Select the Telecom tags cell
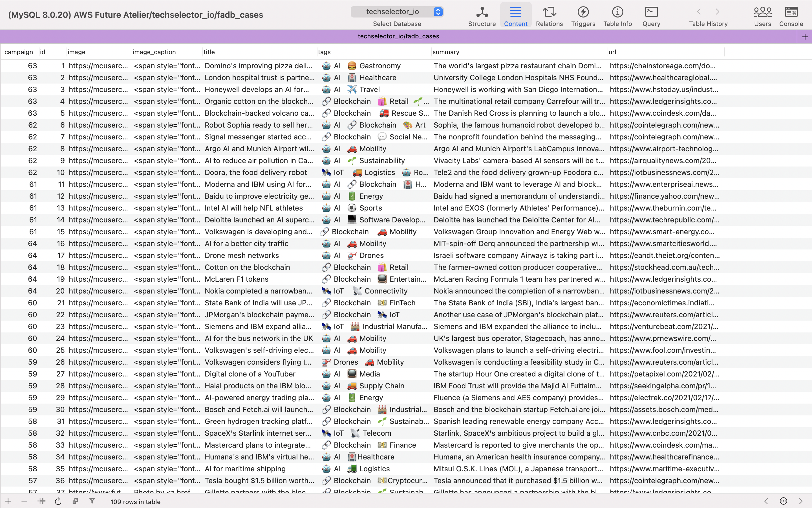Screen dimensions: 812x508 374,433
